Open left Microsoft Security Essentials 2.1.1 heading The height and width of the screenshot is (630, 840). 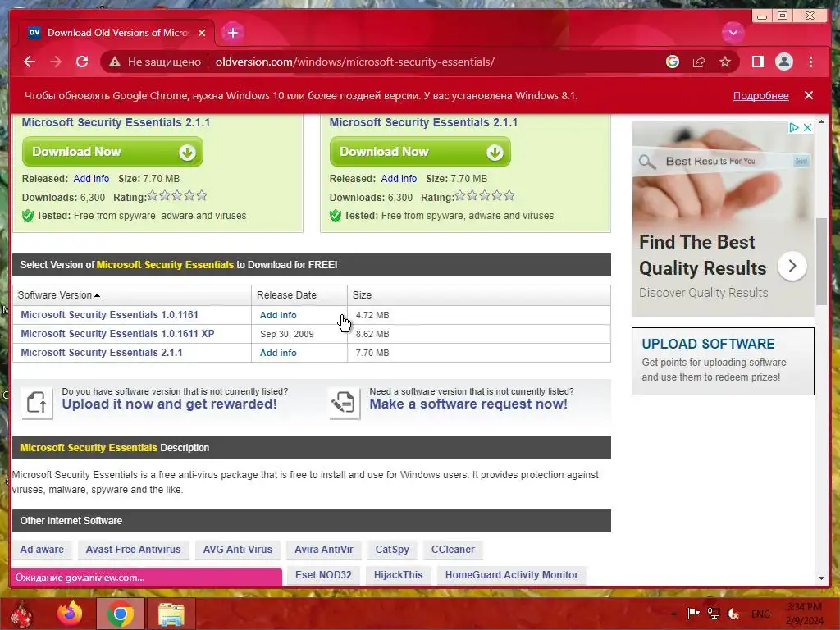(116, 122)
